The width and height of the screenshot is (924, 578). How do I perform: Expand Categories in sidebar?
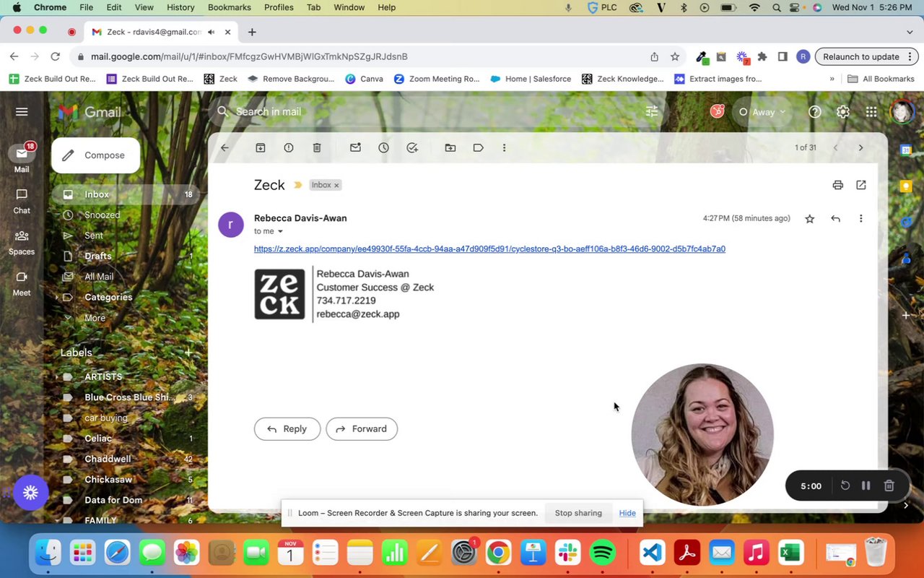click(x=57, y=297)
